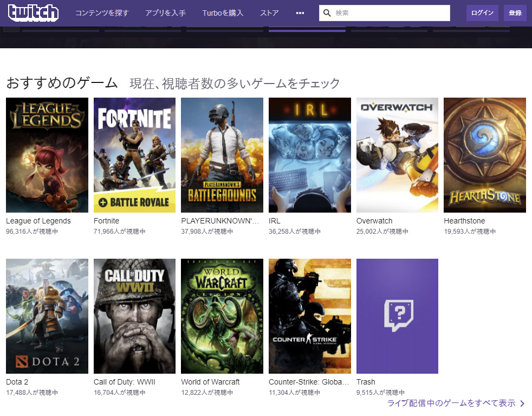Click the Trash title link
532x416 pixels.
pyautogui.click(x=366, y=382)
